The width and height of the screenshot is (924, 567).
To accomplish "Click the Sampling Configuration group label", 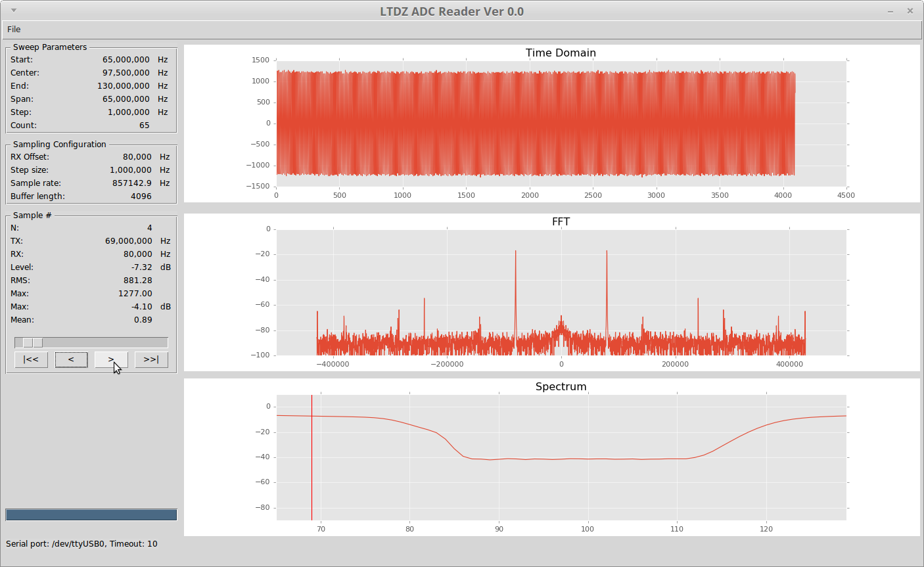I will tap(59, 145).
